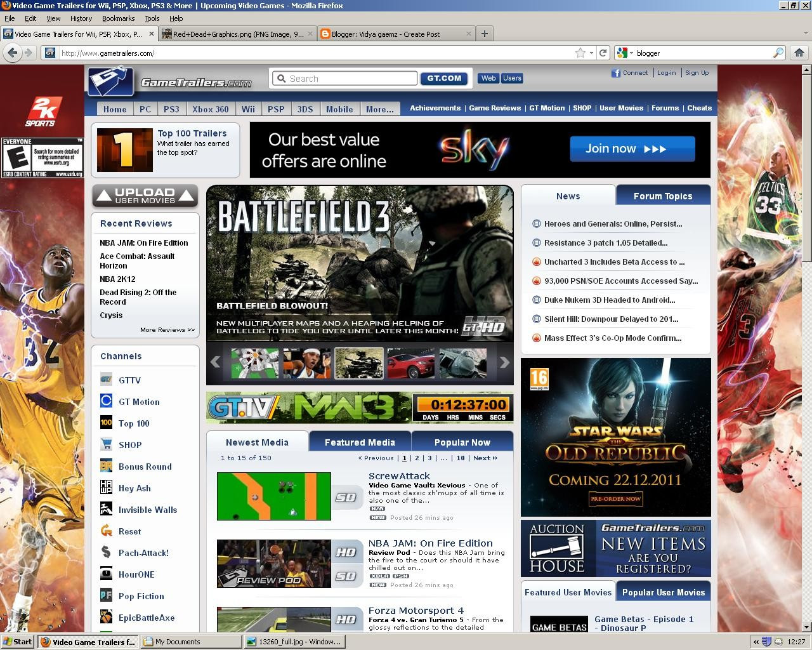Screen dimensions: 812x650
Task: Click the Invisible Walls channel icon
Action: point(106,508)
